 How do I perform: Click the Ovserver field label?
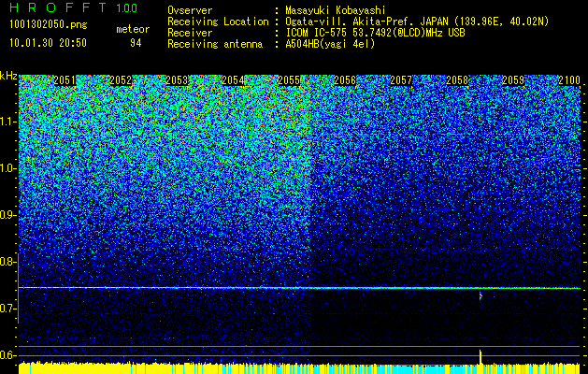(x=190, y=10)
